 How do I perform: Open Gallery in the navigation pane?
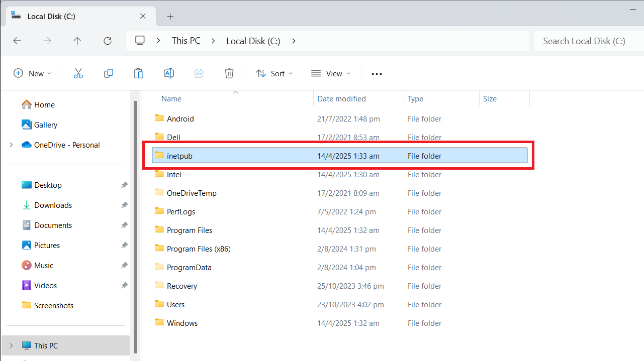[40, 125]
